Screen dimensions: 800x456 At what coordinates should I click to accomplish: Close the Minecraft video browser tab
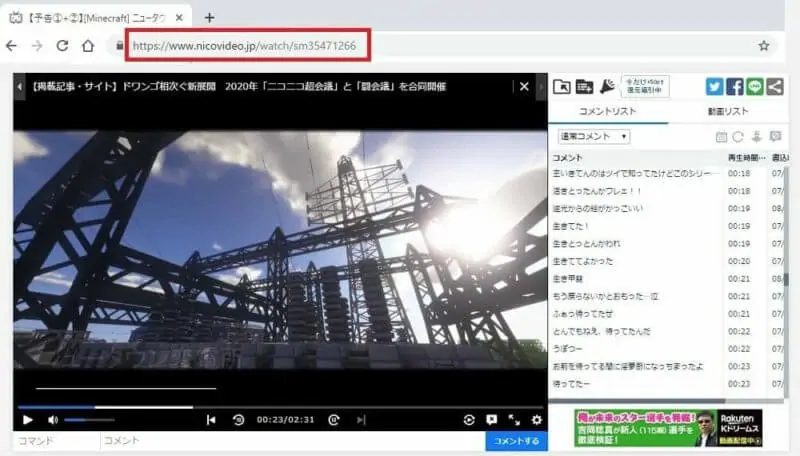(x=179, y=18)
